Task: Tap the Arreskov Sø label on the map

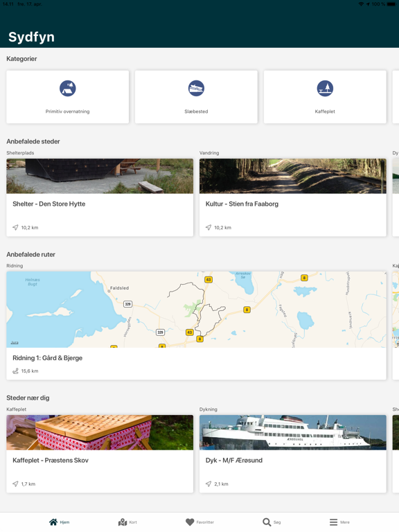Action: click(243, 275)
